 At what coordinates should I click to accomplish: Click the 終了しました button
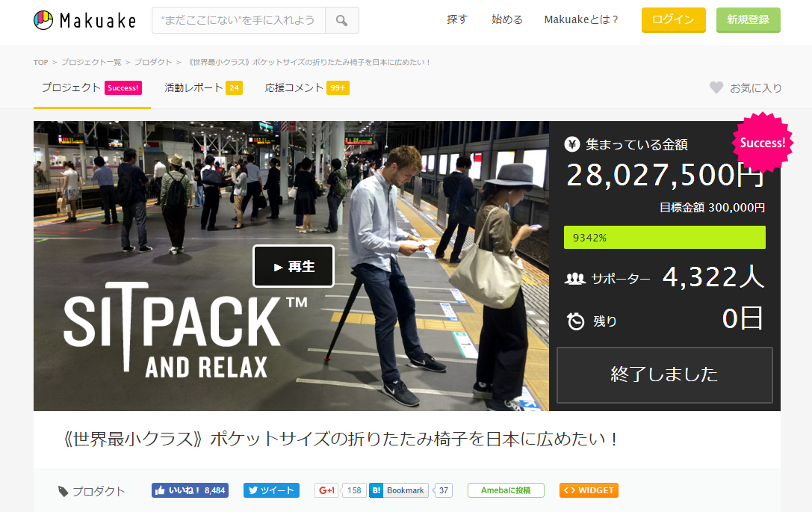pos(664,374)
